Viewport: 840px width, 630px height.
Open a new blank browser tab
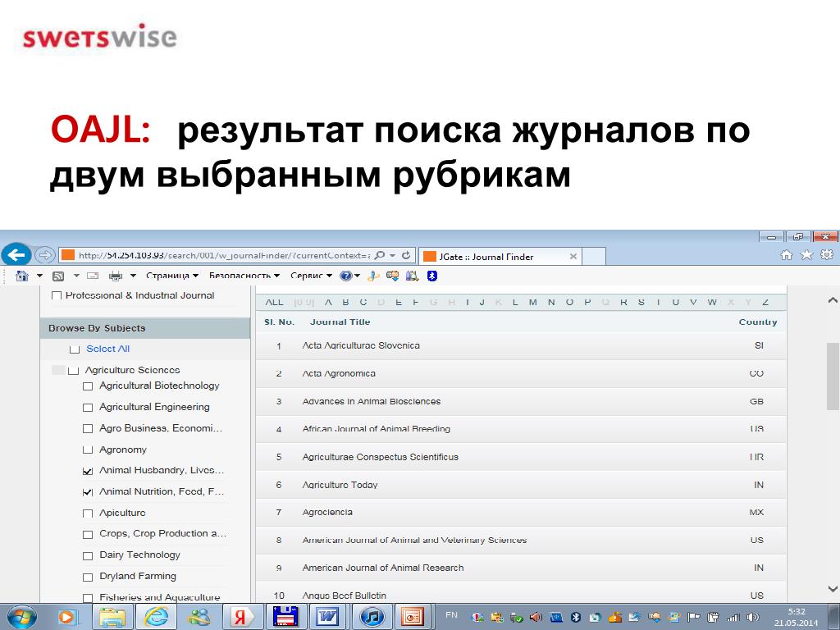(594, 257)
